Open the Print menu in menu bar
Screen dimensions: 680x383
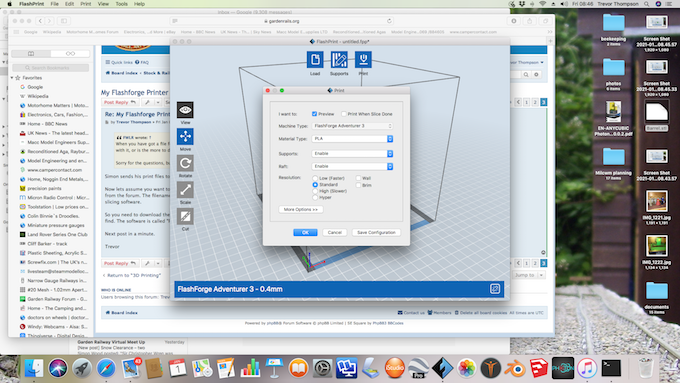(85, 4)
